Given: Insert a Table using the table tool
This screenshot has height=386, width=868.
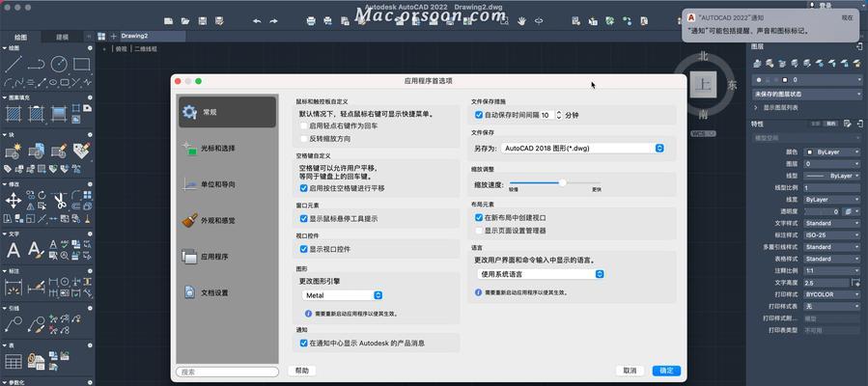Looking at the screenshot, I should 14,361.
